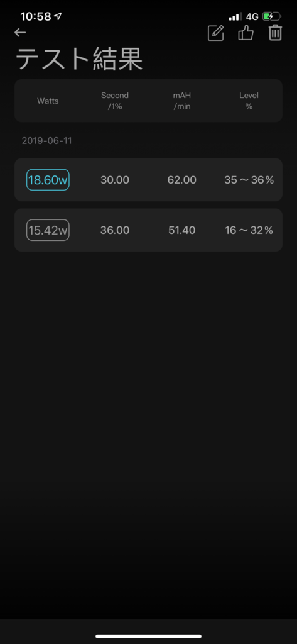Tap the mAH /min column header
The height and width of the screenshot is (644, 297).
pos(182,101)
